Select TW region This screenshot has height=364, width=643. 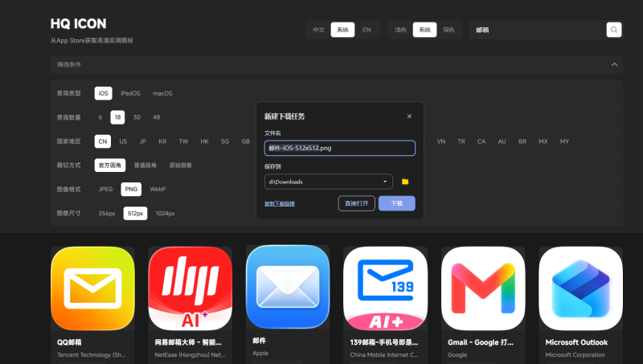point(183,141)
